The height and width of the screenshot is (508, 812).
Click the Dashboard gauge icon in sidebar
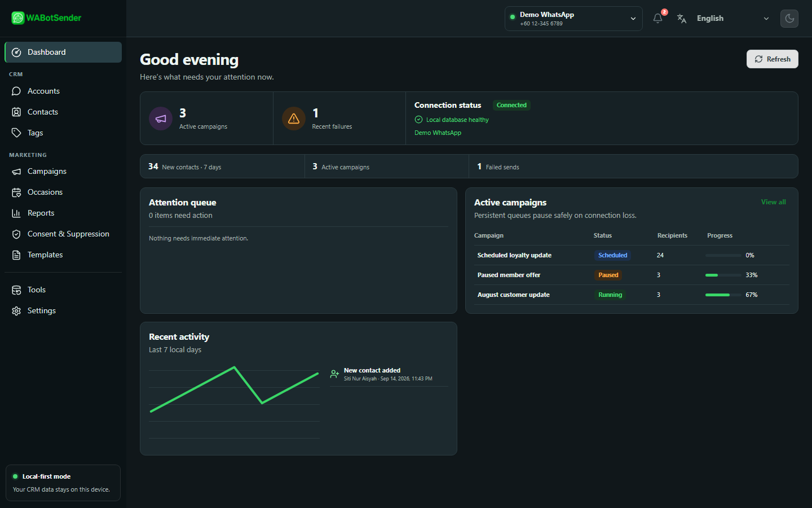16,52
